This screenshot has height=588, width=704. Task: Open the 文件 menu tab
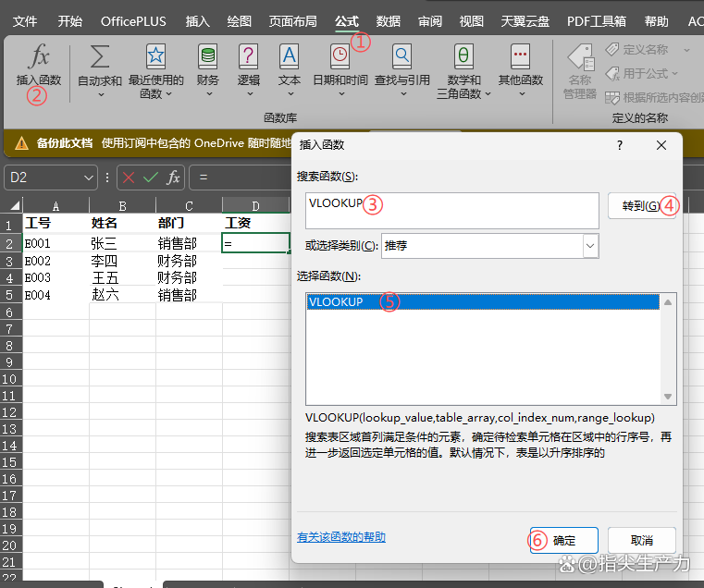coord(25,21)
